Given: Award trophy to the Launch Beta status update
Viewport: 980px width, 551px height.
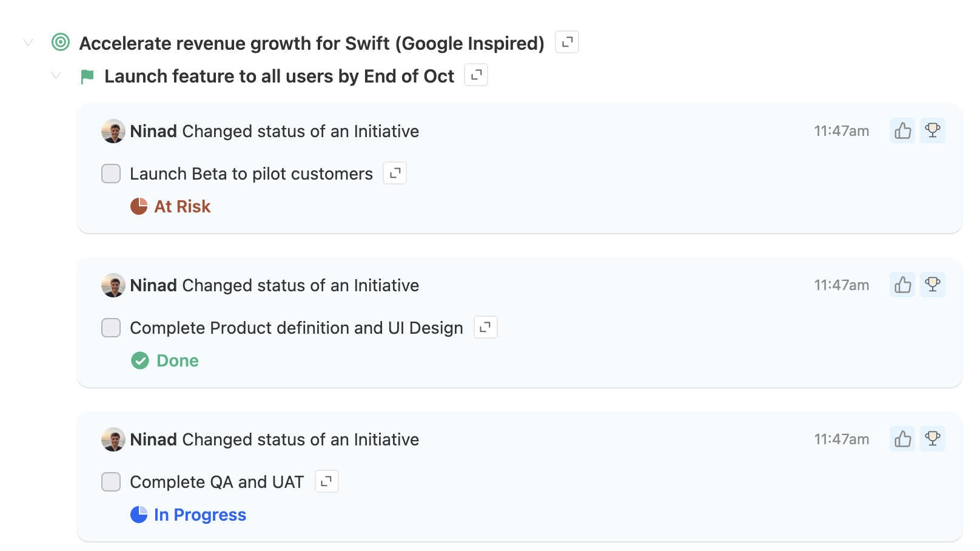Looking at the screenshot, I should [933, 130].
